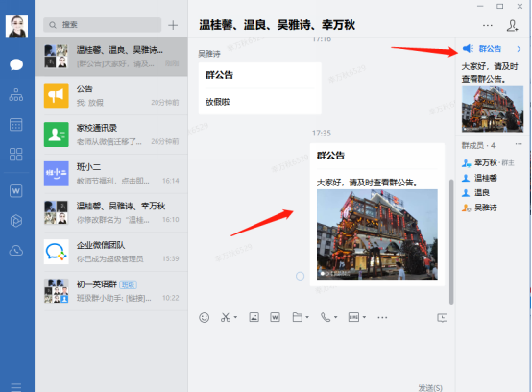Open the building photo in chat
532x392 pixels.
pyautogui.click(x=377, y=234)
